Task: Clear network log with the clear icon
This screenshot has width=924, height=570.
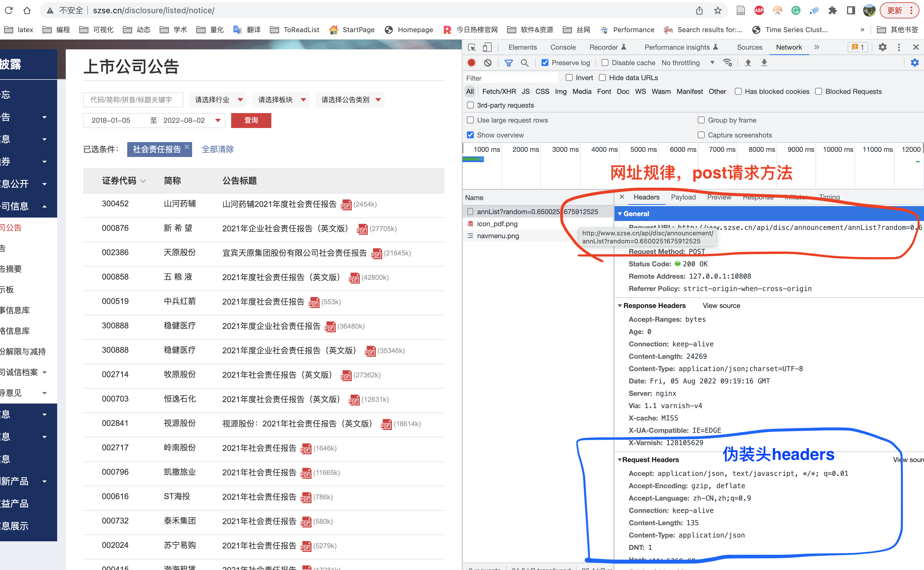Action: (488, 63)
